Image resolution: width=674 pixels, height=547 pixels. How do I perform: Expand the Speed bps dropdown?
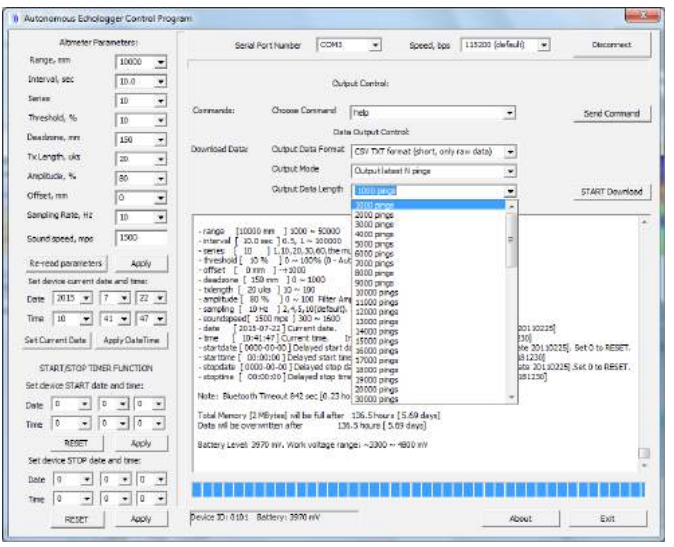tap(544, 45)
